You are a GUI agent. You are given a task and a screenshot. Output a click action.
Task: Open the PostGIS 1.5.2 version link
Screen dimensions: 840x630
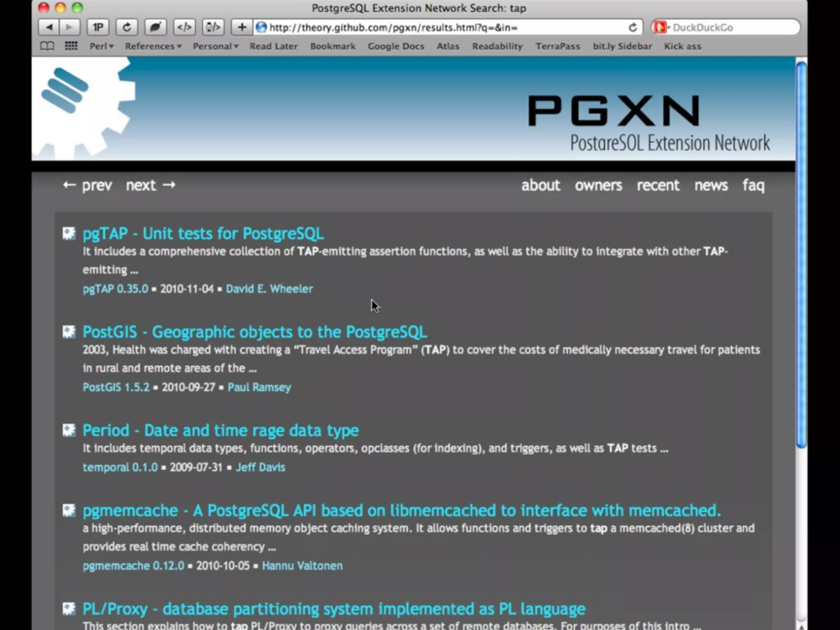click(116, 387)
